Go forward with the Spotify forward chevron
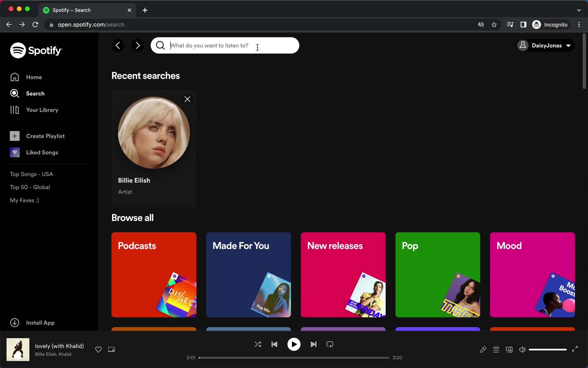The image size is (588, 368). [x=138, y=45]
